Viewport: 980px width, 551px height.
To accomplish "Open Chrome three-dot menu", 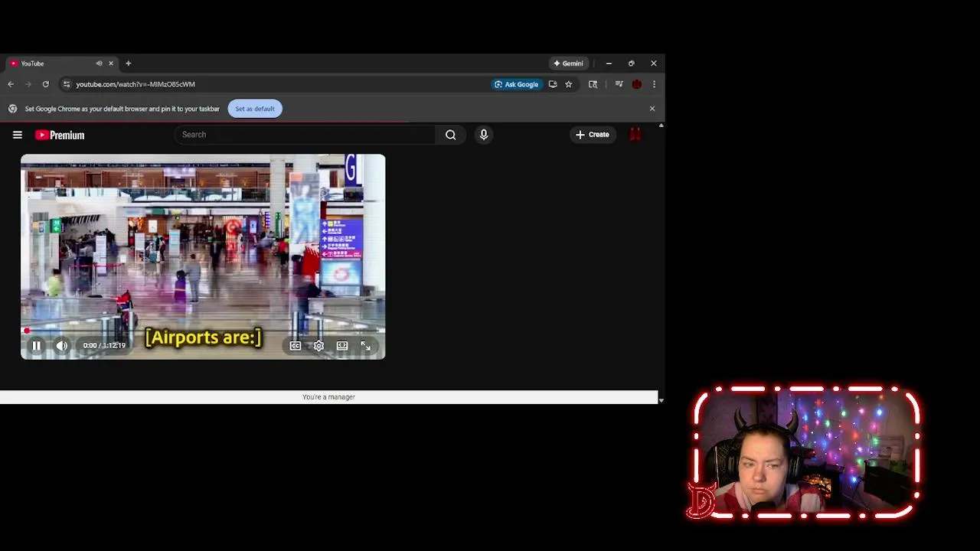I will point(654,84).
